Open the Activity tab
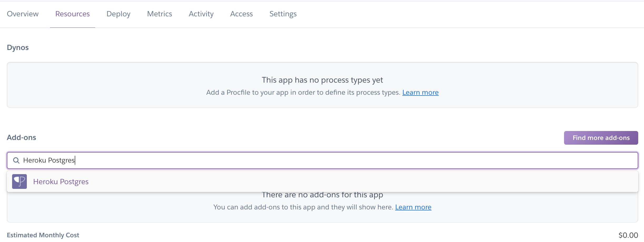This screenshot has height=242, width=644. 201,14
